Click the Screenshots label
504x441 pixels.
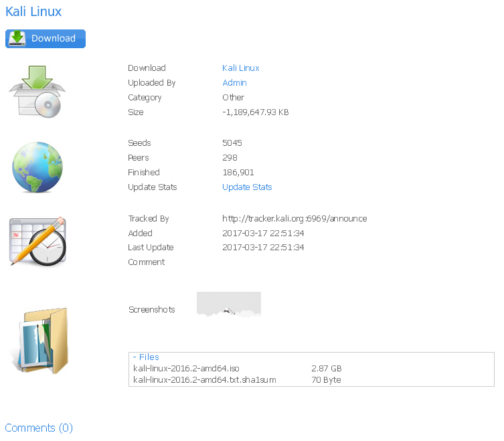tap(152, 310)
